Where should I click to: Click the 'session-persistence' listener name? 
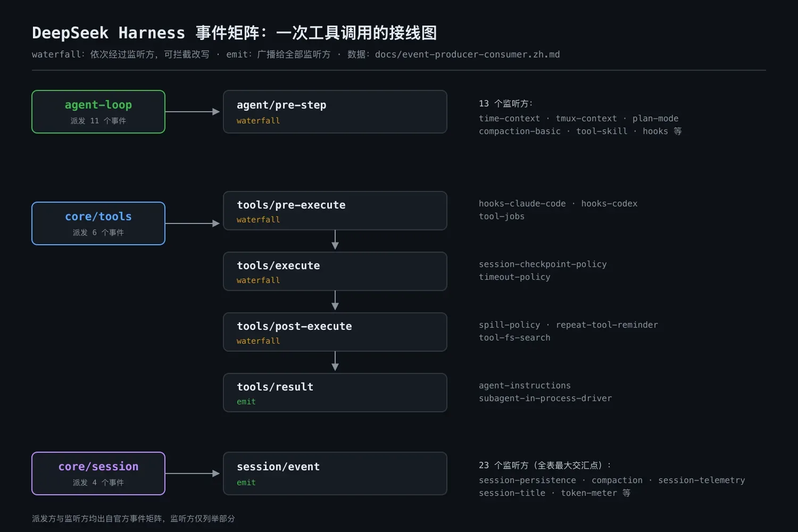[x=527, y=480]
